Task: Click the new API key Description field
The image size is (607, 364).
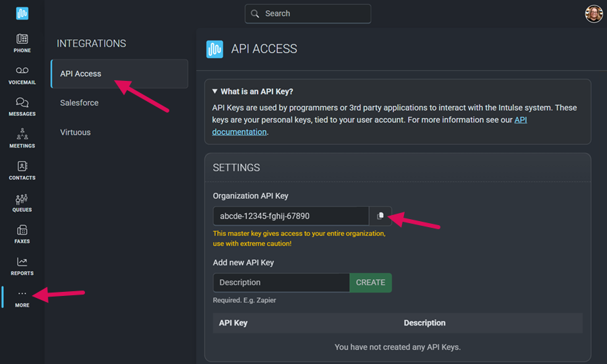Action: tap(281, 282)
